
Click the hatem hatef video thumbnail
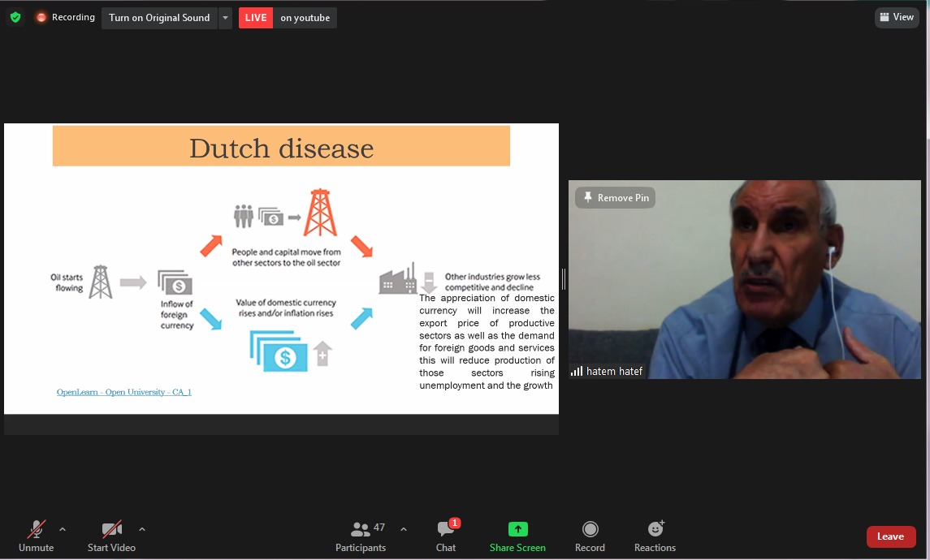click(745, 279)
